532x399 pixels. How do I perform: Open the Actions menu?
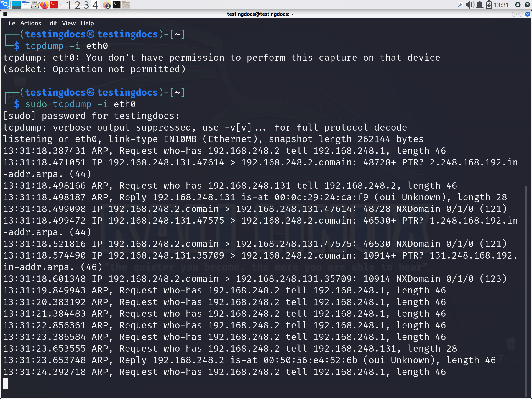pos(30,23)
